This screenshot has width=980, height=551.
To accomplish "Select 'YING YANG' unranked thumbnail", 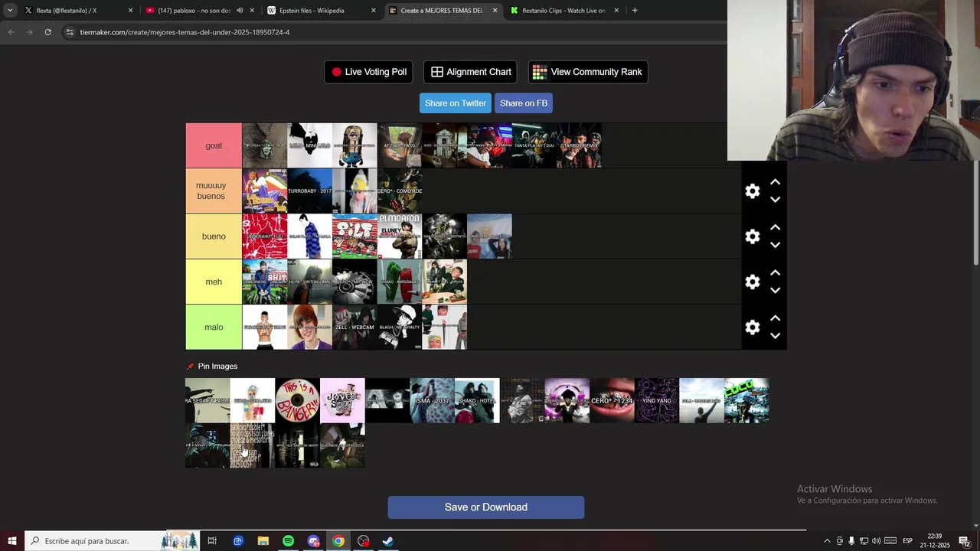I will [x=657, y=400].
